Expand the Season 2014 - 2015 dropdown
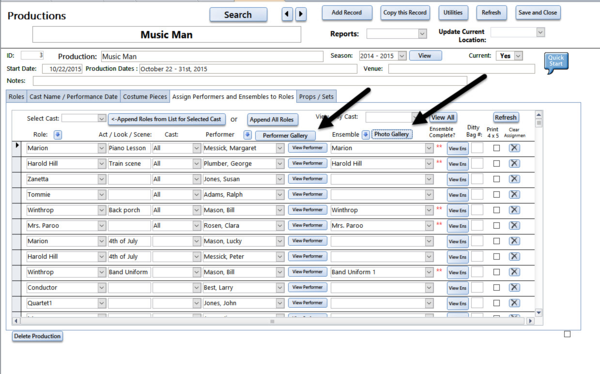The image size is (600, 374). click(402, 56)
